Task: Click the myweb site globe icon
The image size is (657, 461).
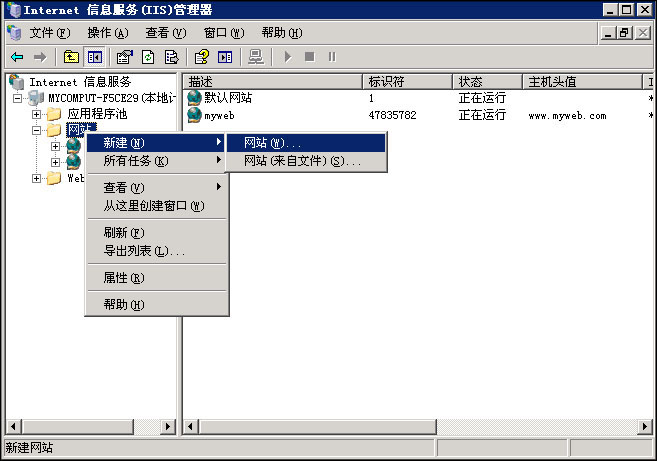Action: pos(194,115)
